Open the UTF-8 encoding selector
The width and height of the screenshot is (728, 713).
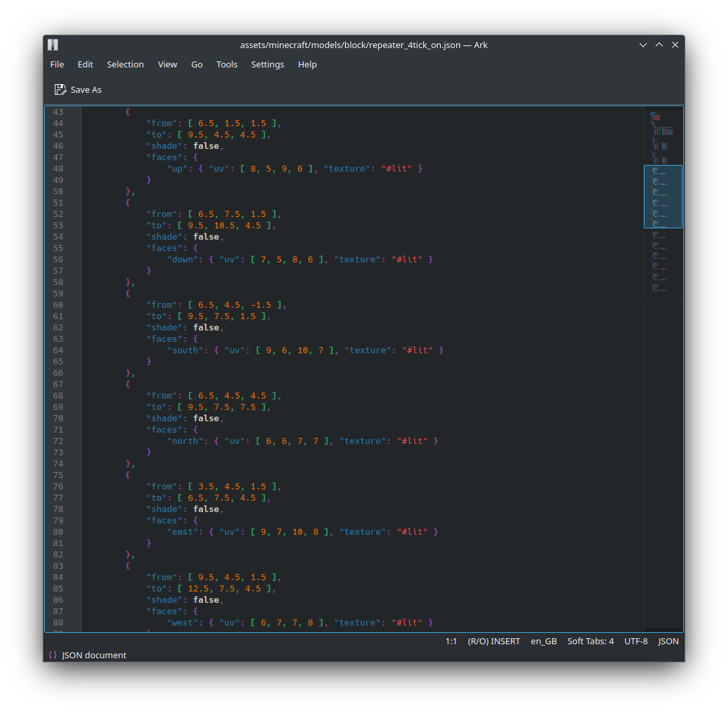[636, 641]
